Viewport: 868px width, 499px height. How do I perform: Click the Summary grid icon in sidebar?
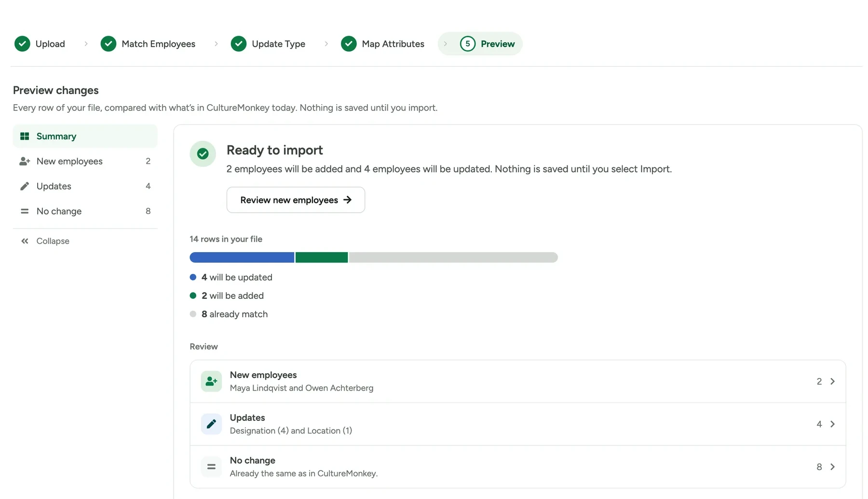coord(25,136)
